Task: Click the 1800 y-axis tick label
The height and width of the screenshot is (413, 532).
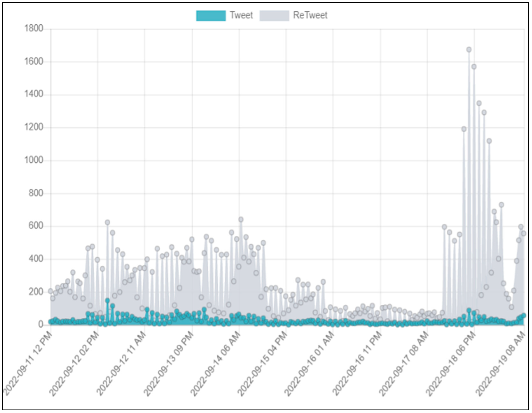Action: coord(34,28)
